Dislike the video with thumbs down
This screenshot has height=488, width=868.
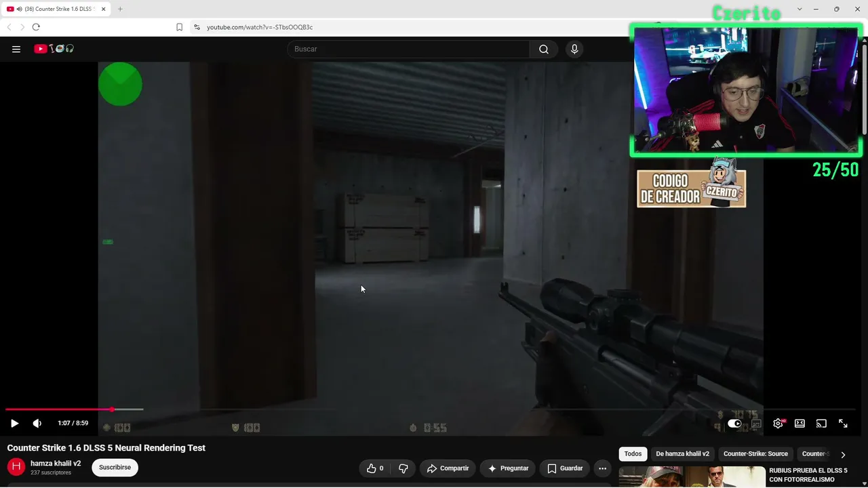[403, 468]
